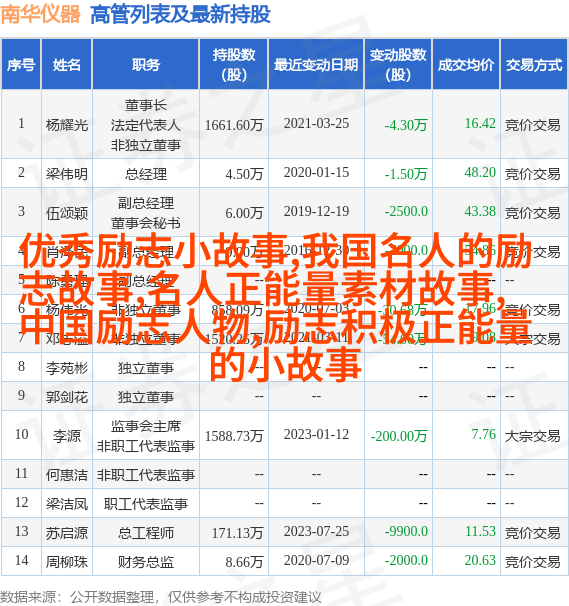Image resolution: width=569 pixels, height=606 pixels.
Task: Click the 姓名 column header
Action: [x=66, y=64]
